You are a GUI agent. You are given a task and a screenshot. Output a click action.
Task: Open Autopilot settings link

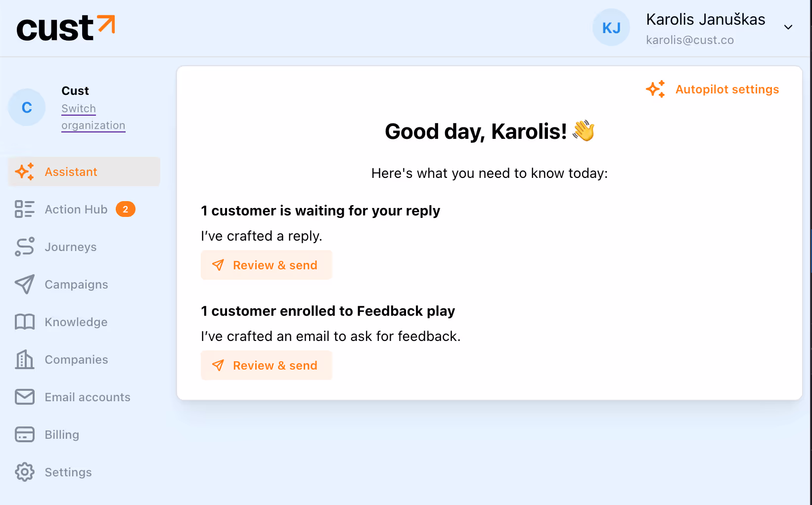click(727, 89)
